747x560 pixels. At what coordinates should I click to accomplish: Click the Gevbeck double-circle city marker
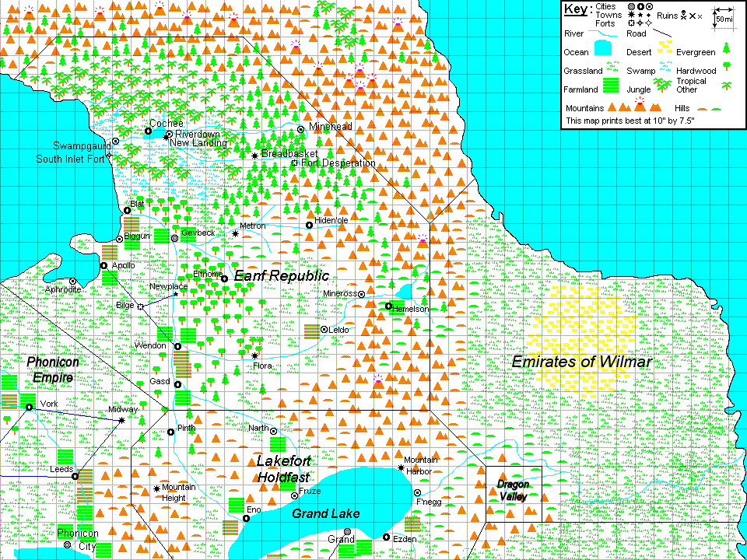point(173,240)
